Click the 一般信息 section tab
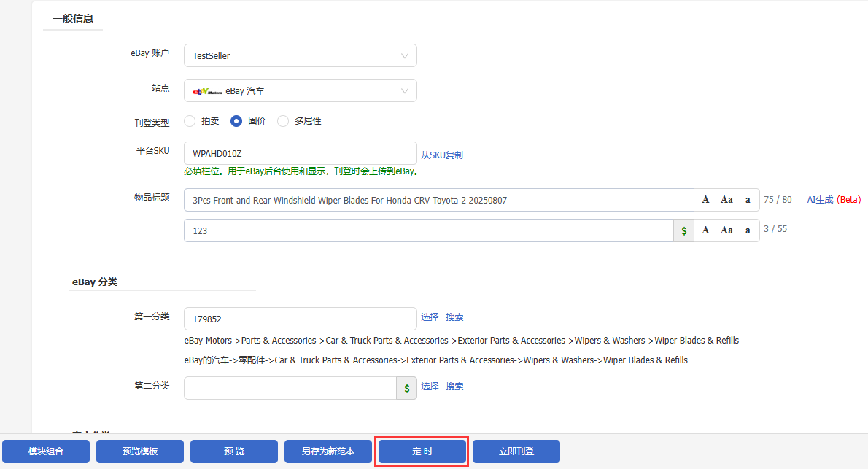The image size is (868, 469). coord(73,18)
